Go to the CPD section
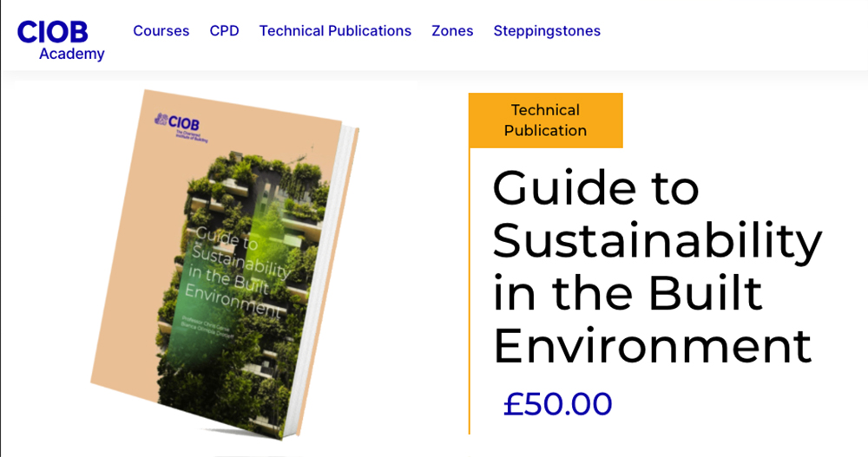 tap(224, 31)
